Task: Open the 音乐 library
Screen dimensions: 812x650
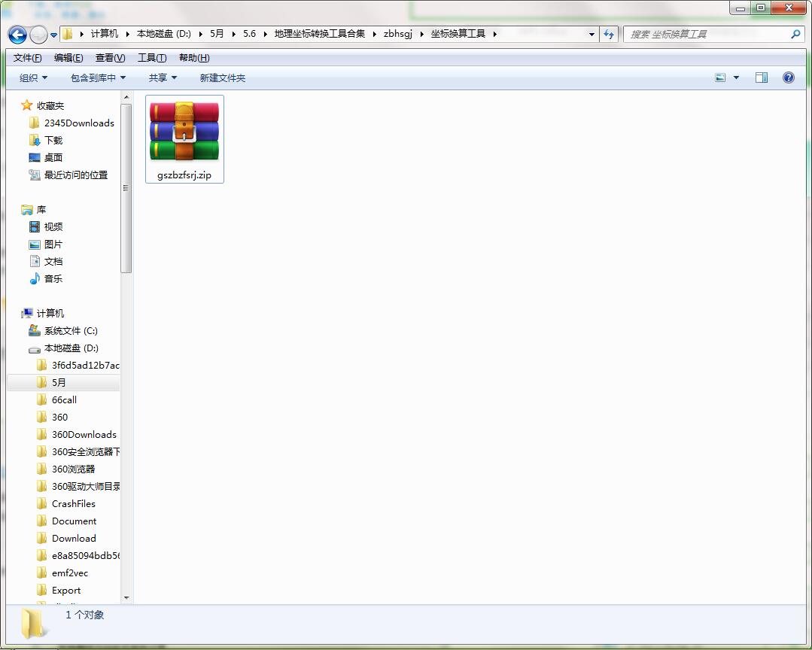Action: pyautogui.click(x=46, y=278)
